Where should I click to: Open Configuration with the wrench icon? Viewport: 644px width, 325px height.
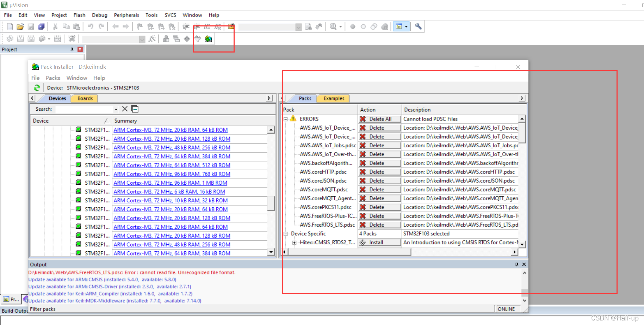coord(418,26)
